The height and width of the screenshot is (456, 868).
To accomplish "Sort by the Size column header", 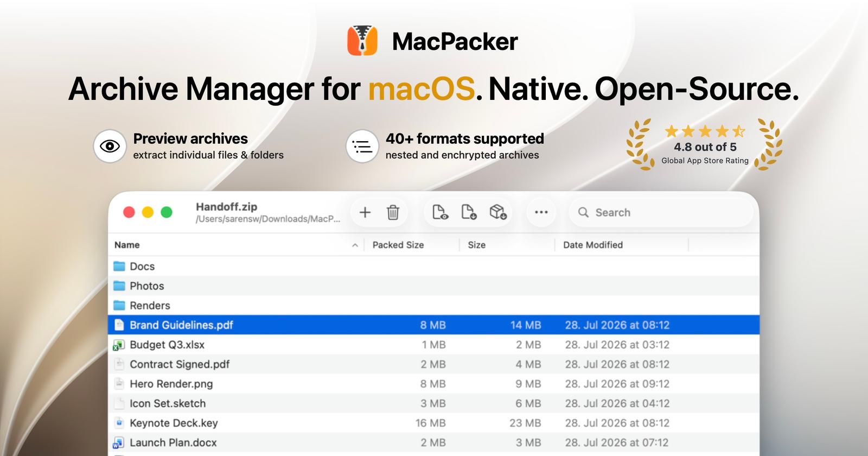I will [477, 245].
